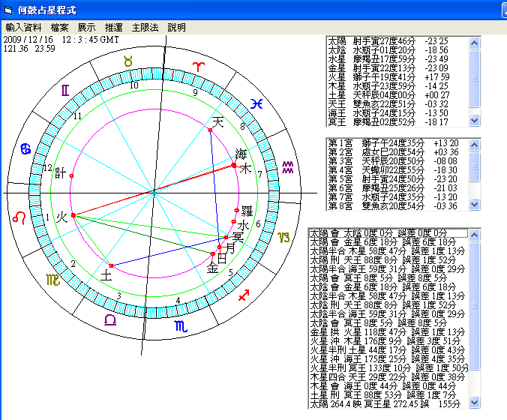Select the 金星 拱 火星 118度 47分 row

point(388,332)
